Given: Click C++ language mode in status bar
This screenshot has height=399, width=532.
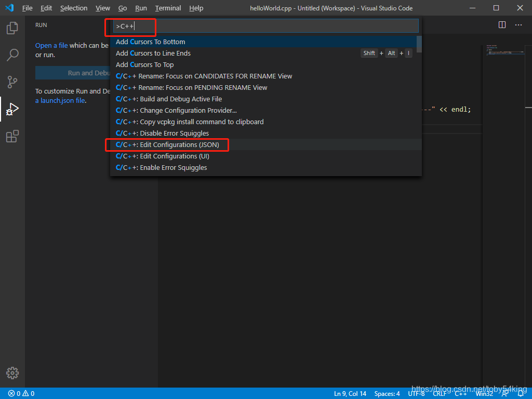Looking at the screenshot, I should [461, 394].
